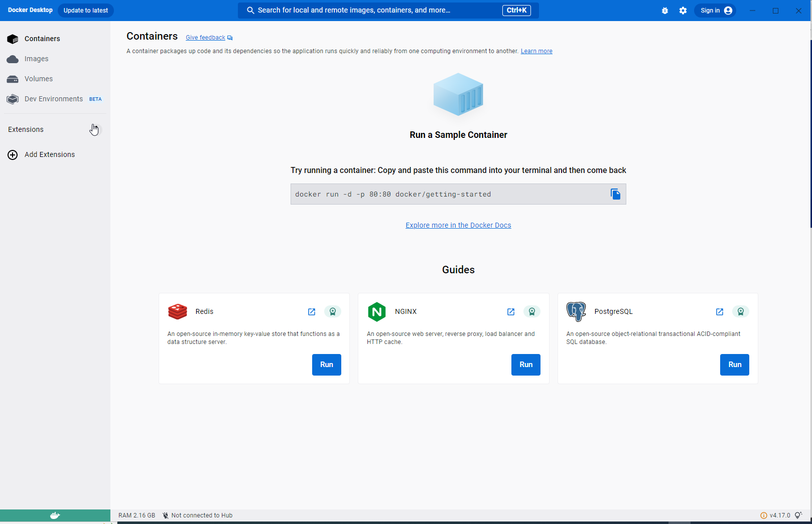
Task: Click the Update to latest button
Action: 86,11
